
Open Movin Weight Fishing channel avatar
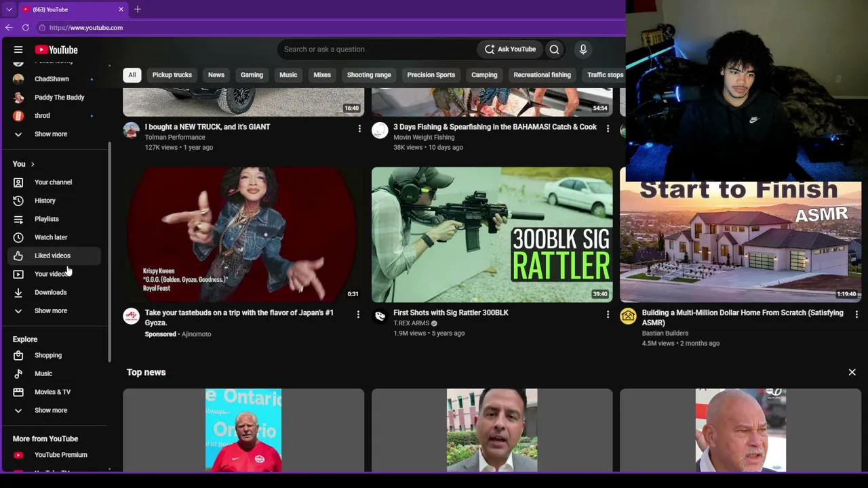coord(380,130)
